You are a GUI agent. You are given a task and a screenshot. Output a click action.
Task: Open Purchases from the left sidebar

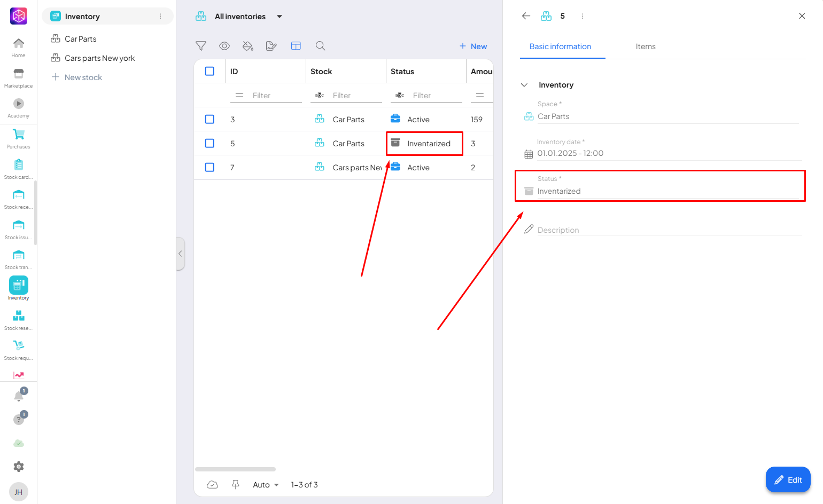(x=18, y=138)
